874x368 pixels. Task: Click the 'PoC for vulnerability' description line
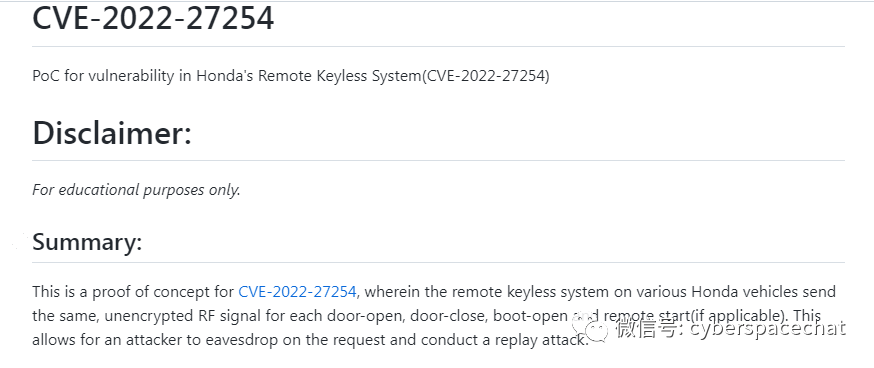[291, 76]
